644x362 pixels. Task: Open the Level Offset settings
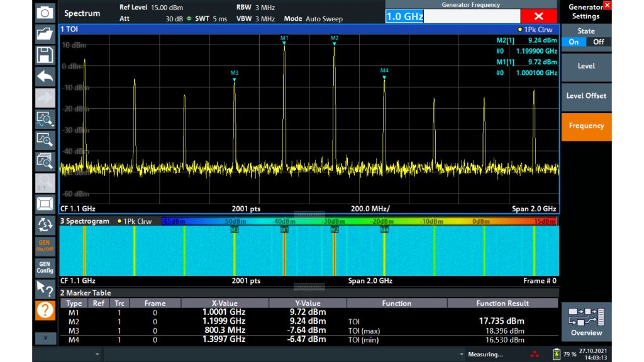tap(586, 96)
